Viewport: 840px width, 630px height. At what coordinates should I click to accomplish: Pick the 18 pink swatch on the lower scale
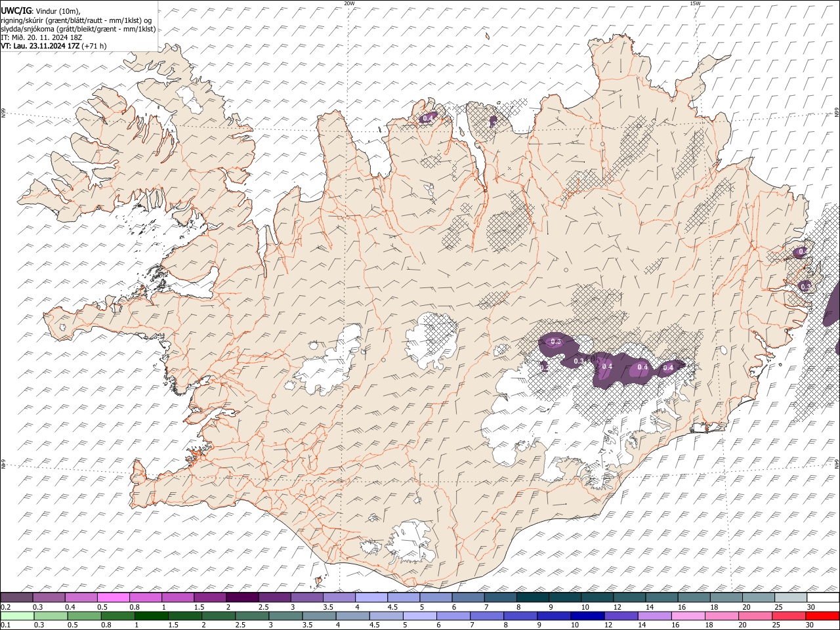[721, 616]
